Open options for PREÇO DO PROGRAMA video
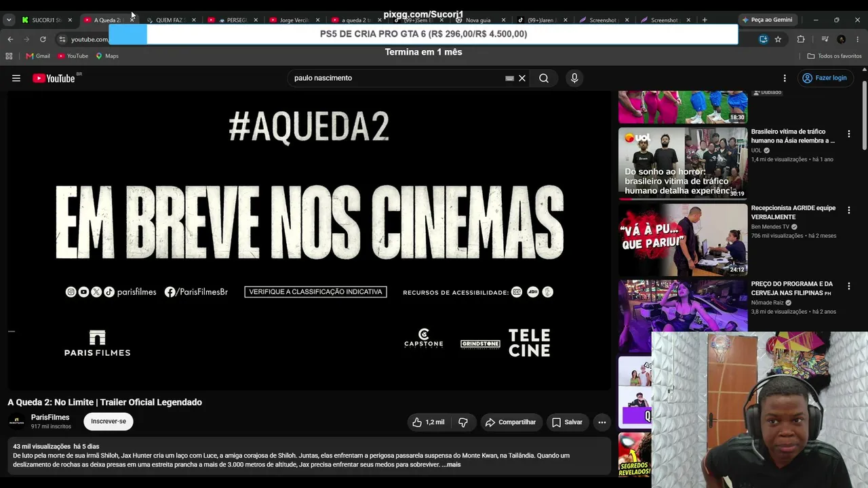The width and height of the screenshot is (868, 488). pos(848,287)
